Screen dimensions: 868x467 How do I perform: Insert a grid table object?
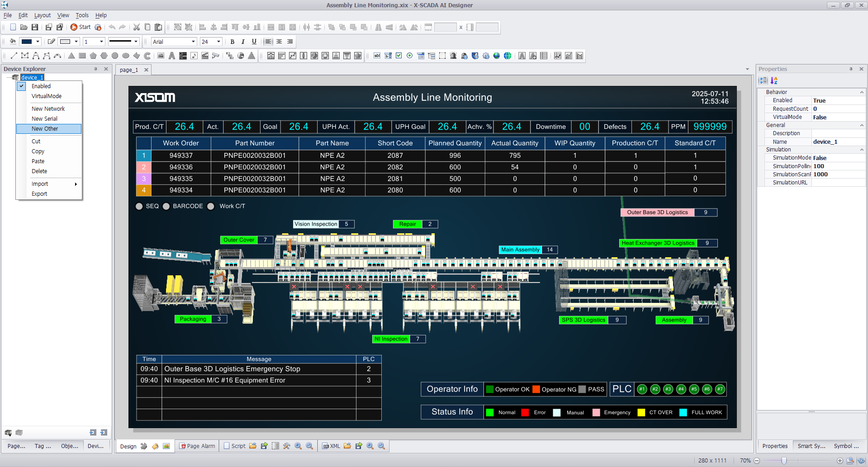pyautogui.click(x=544, y=56)
